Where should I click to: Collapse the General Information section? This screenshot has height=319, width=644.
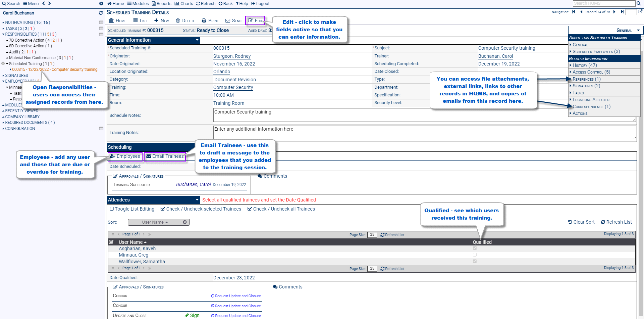[x=197, y=40]
